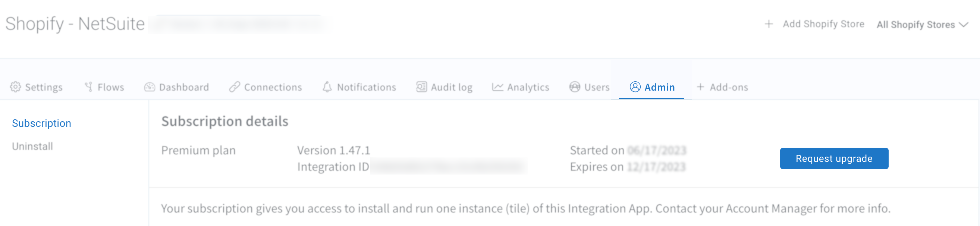Click the chevron next to All Shopify Stores
980x226 pixels.
[x=963, y=25]
